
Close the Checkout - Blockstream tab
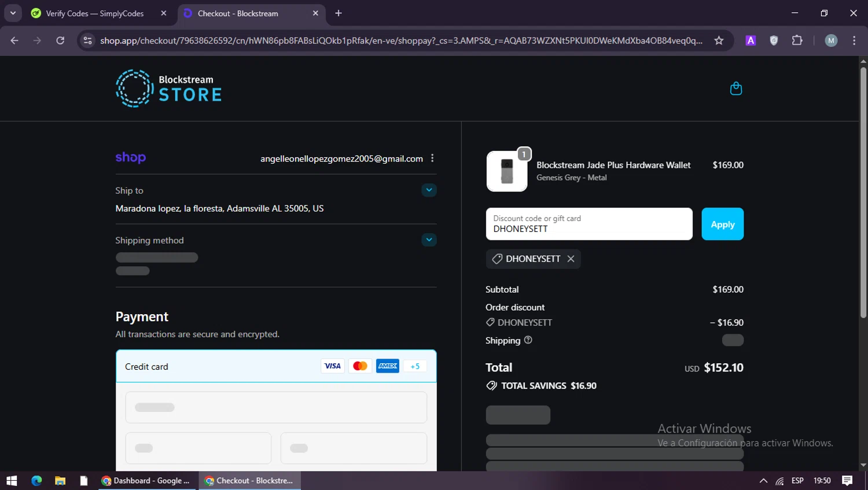[x=315, y=13]
